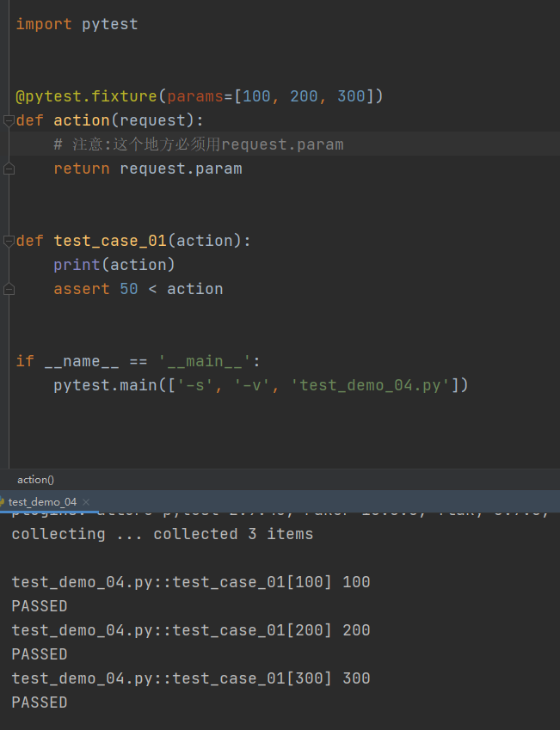This screenshot has width=560, height=730.
Task: Click the value 300 in params list
Action: point(351,96)
